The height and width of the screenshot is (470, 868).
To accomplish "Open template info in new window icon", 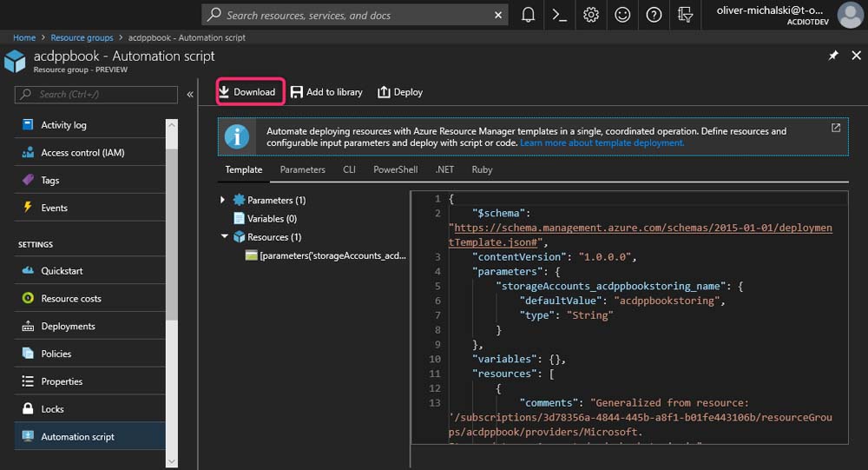I will click(x=836, y=128).
